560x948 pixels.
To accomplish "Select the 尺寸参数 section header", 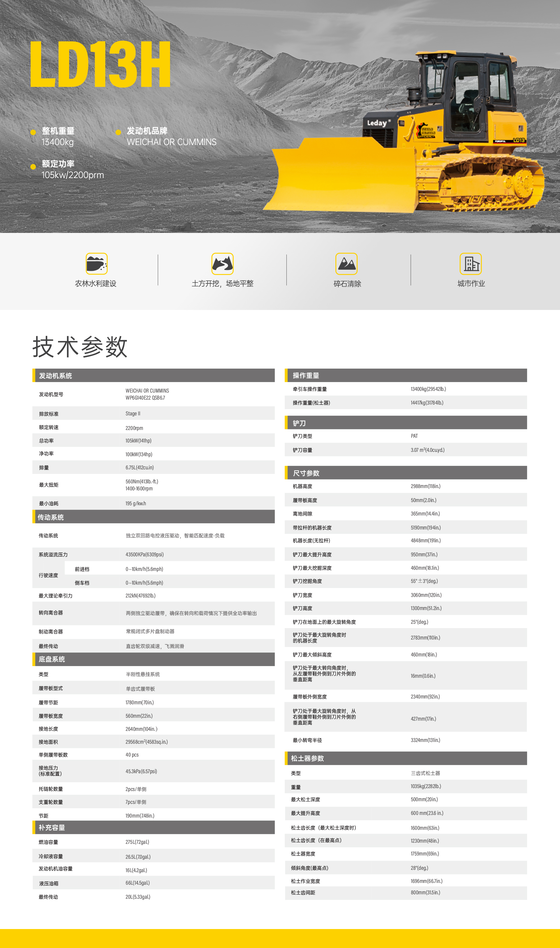I will click(306, 473).
